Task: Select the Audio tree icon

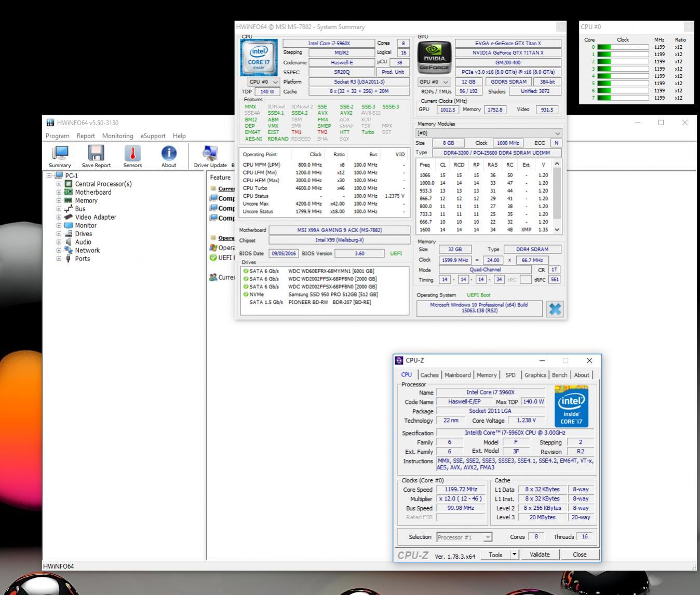Action: (69, 242)
